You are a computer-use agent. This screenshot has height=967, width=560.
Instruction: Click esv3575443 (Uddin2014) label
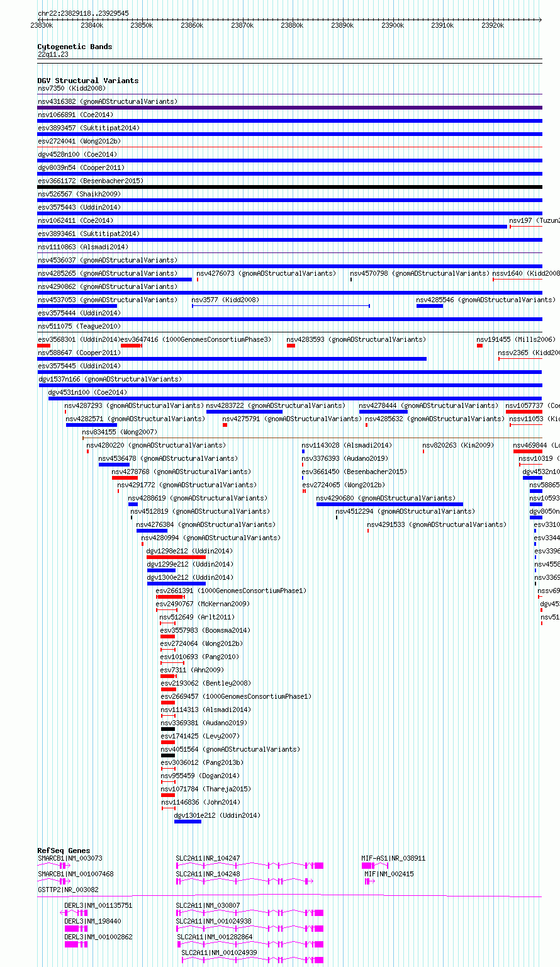[x=79, y=208]
